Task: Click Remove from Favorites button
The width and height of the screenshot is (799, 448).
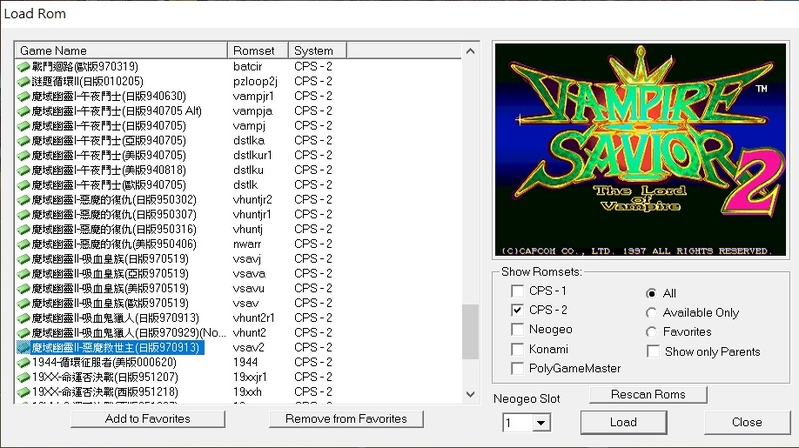Action: (x=346, y=419)
